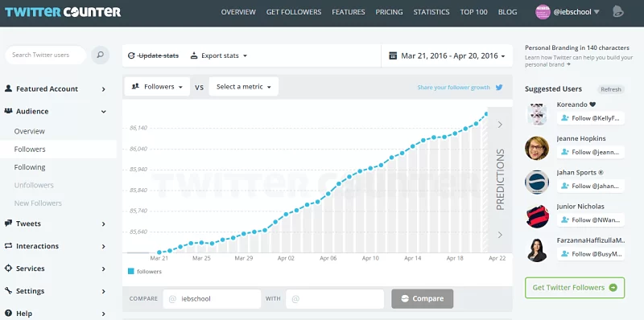Screen dimensions: 644x320
Task: Open Pricing in top navigation
Action: pos(389,12)
